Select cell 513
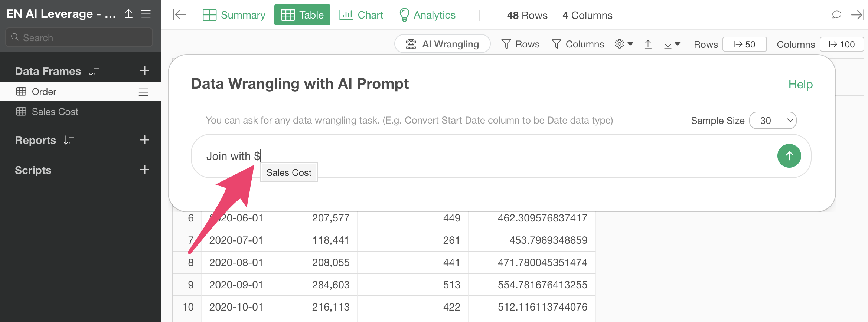 pyautogui.click(x=413, y=285)
